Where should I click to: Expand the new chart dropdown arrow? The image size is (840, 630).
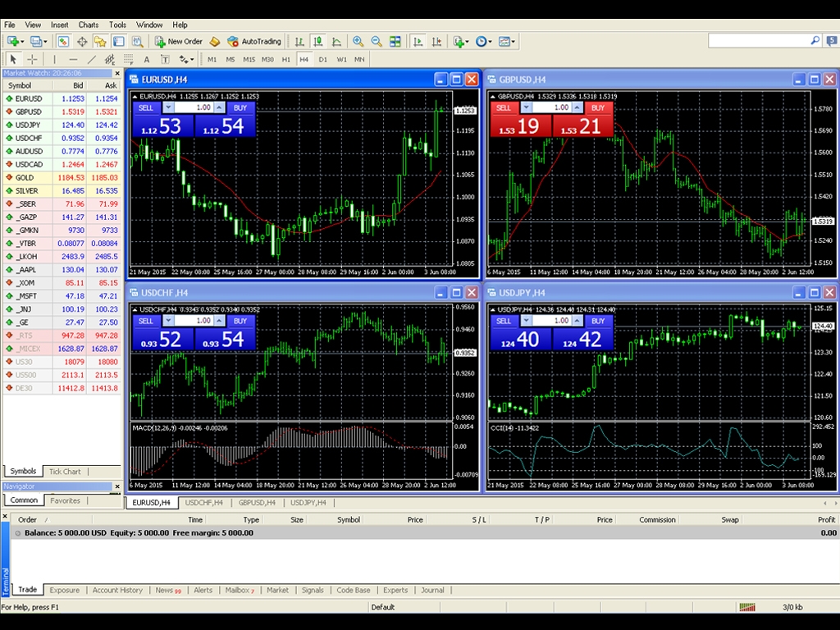tap(21, 41)
